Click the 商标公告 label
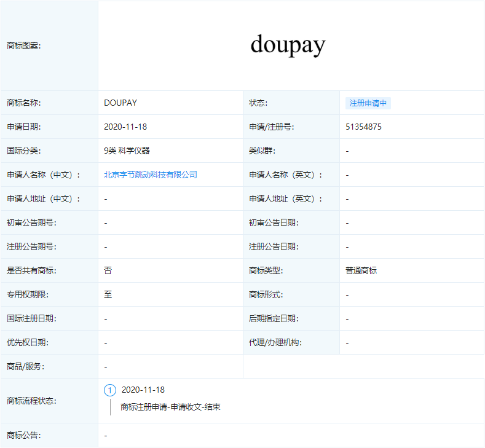 tap(24, 435)
